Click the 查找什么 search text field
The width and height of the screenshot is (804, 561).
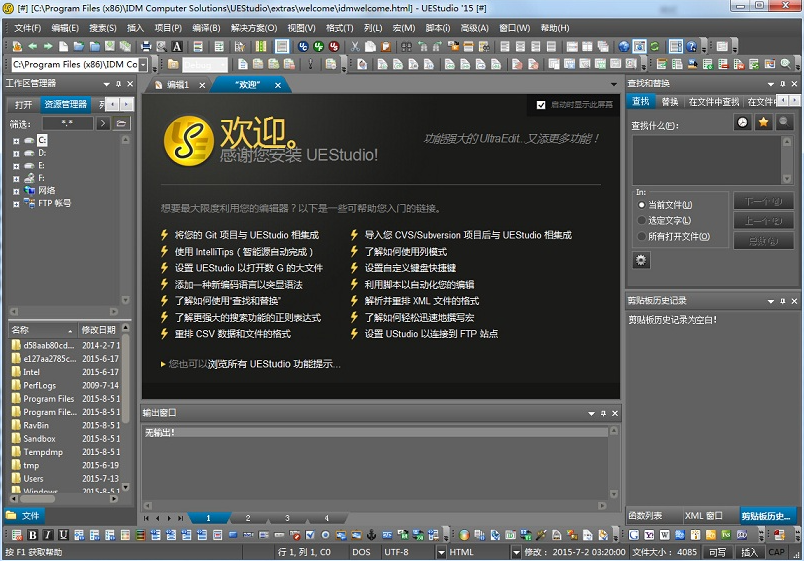pyautogui.click(x=712, y=158)
